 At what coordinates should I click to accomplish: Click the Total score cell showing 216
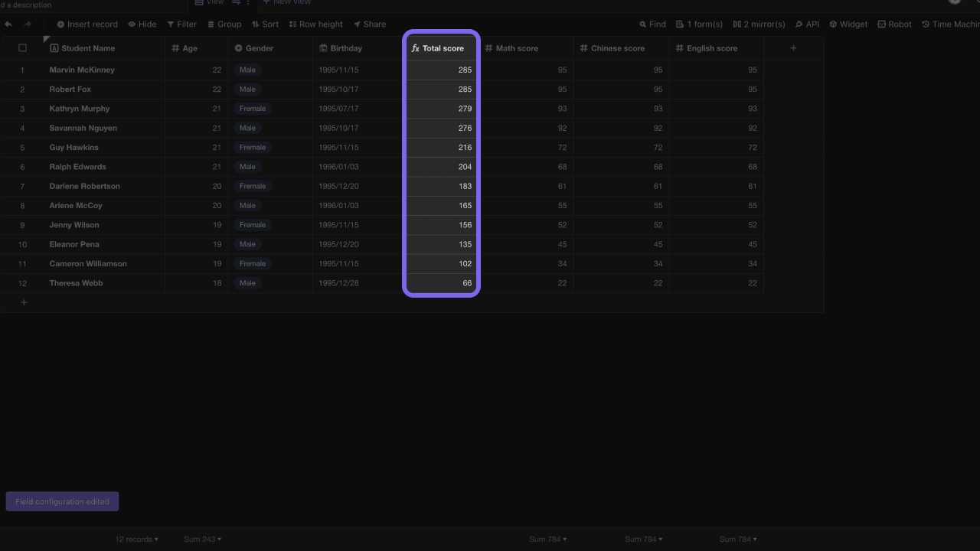tap(441, 148)
